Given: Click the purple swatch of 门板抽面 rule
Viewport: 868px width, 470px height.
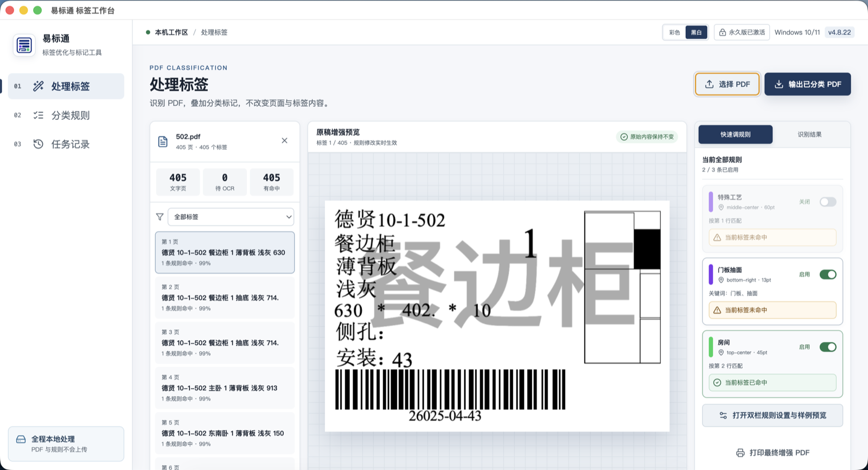Looking at the screenshot, I should (711, 275).
